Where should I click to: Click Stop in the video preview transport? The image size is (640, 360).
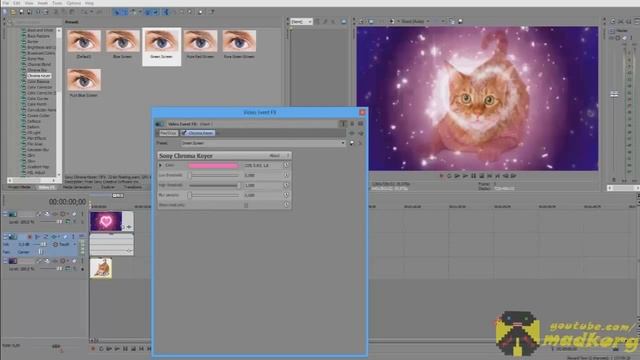pyautogui.click(x=482, y=176)
